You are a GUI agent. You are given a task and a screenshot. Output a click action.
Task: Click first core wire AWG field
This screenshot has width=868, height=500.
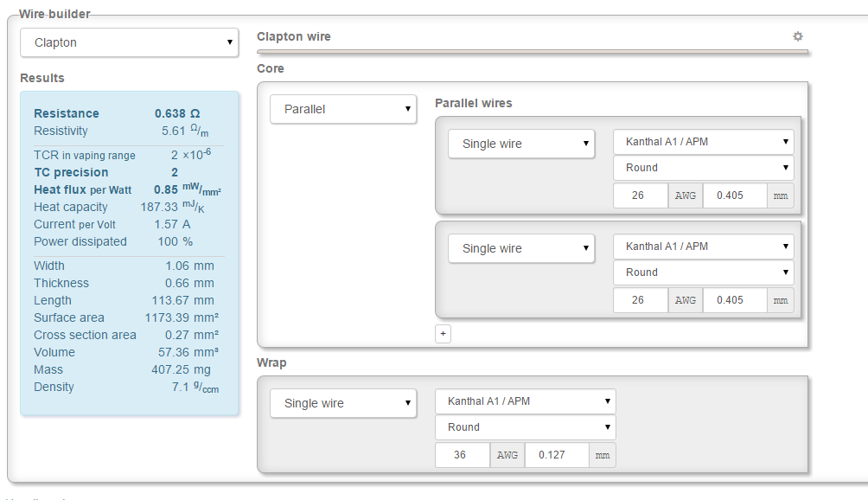640,196
